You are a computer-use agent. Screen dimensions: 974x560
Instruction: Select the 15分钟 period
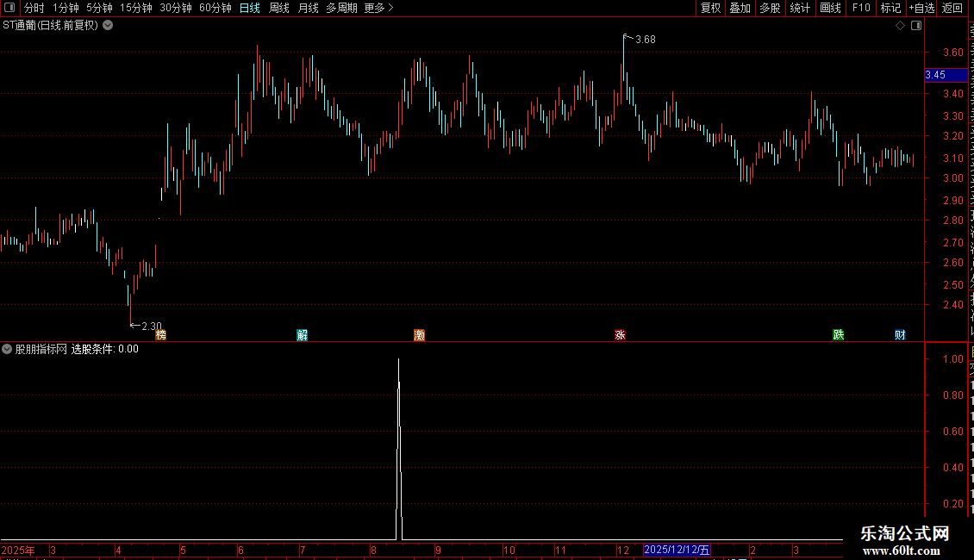(x=136, y=8)
